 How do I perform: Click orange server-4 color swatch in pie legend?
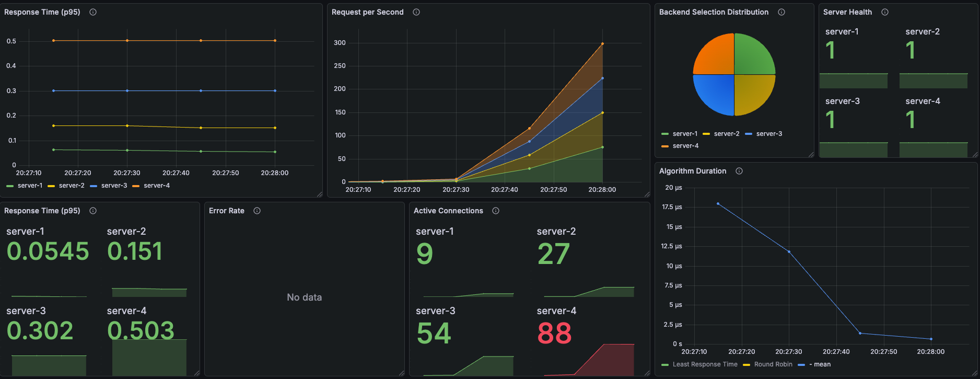point(665,146)
